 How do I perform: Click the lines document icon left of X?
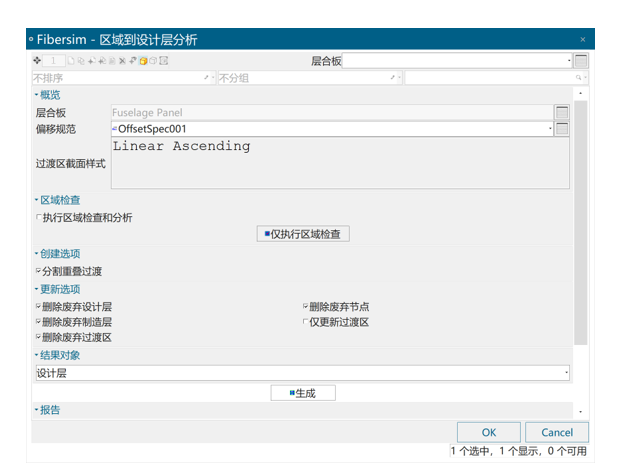point(112,60)
